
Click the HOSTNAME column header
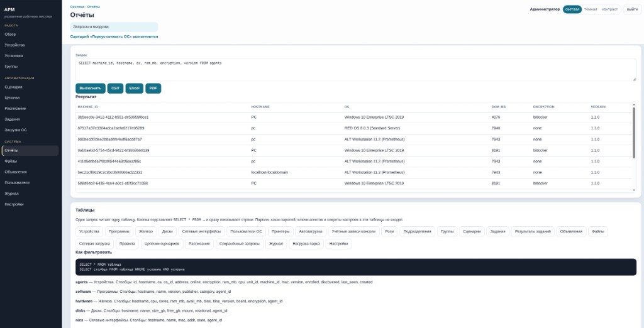[258, 107]
